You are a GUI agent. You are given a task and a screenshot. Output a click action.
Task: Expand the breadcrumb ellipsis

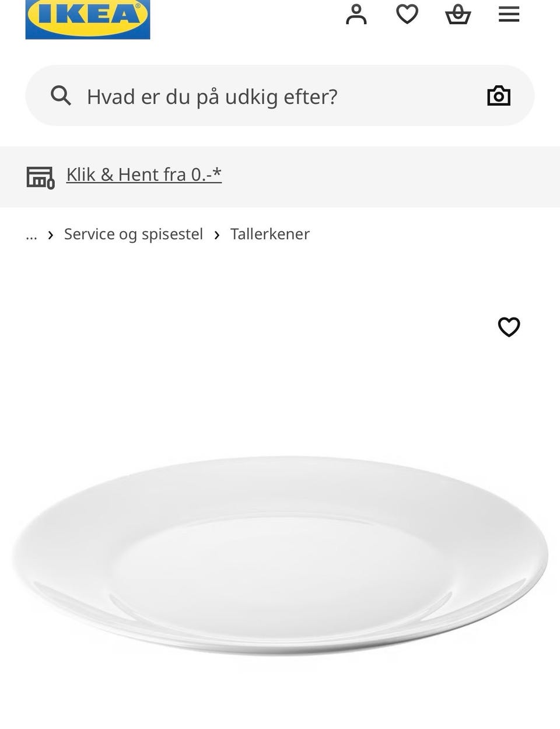click(32, 235)
